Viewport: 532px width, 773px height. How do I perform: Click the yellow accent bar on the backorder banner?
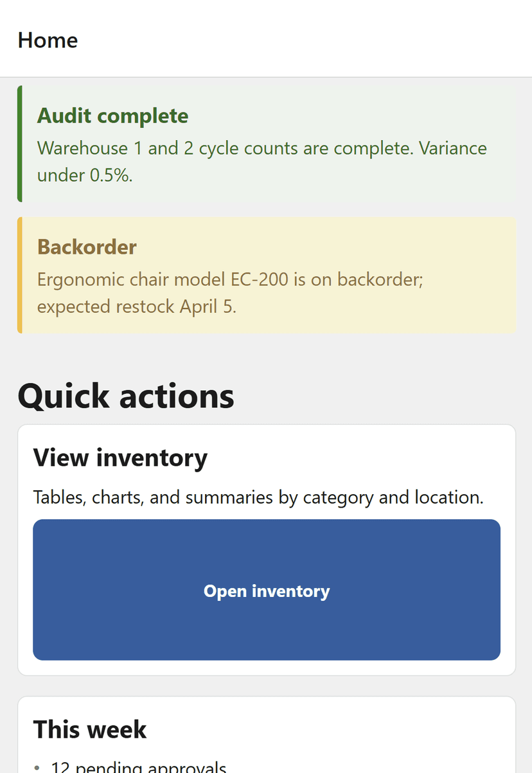click(20, 274)
